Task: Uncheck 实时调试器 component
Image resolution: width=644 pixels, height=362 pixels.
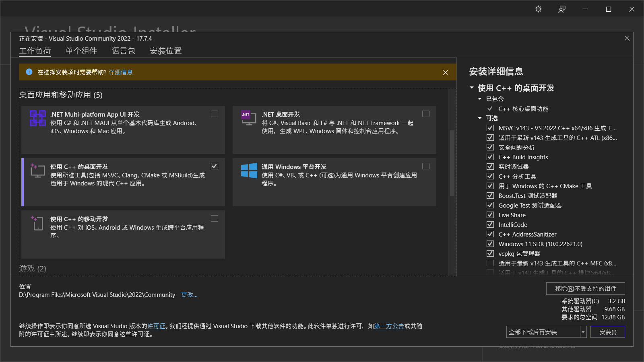Action: tap(490, 167)
